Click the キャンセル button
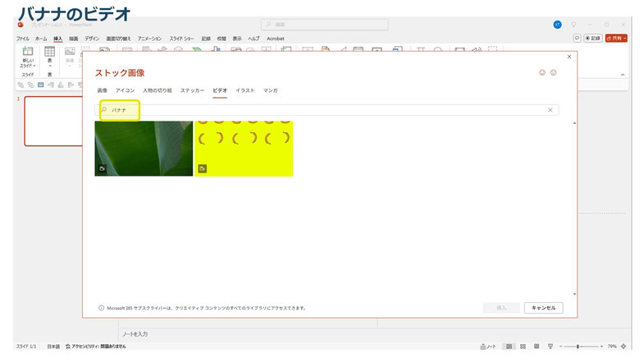The image size is (644, 363). tap(543, 308)
